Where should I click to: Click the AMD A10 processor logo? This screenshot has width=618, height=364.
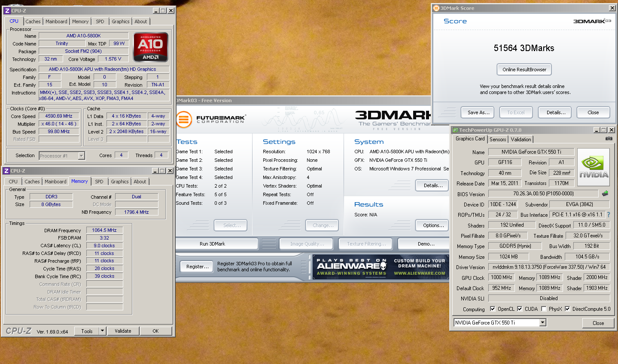pos(151,47)
